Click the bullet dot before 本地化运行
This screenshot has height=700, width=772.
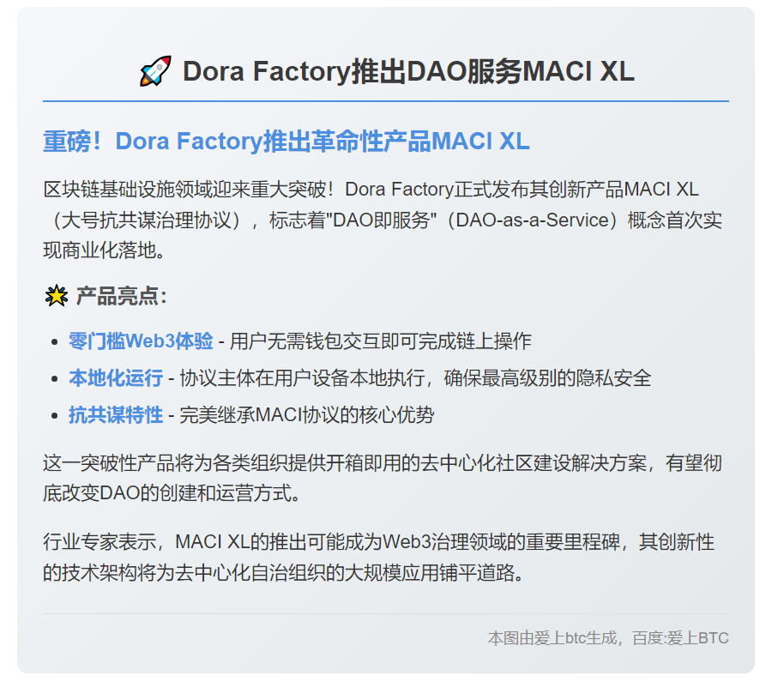point(55,378)
